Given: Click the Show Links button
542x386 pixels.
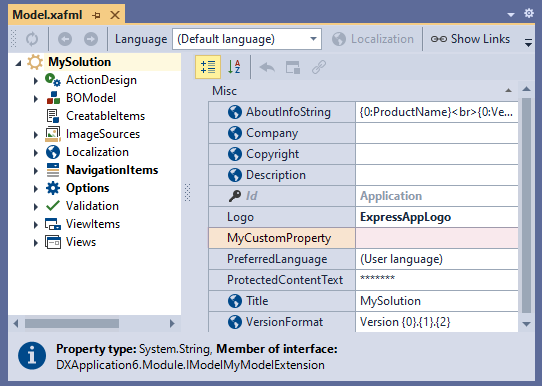Looking at the screenshot, I should [x=470, y=39].
